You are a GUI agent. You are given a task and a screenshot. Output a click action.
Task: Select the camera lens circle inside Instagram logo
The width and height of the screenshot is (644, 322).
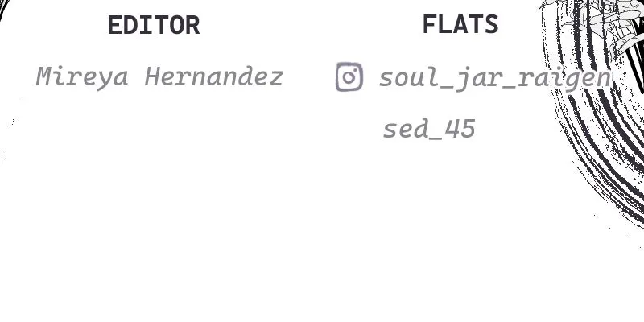coord(349,77)
